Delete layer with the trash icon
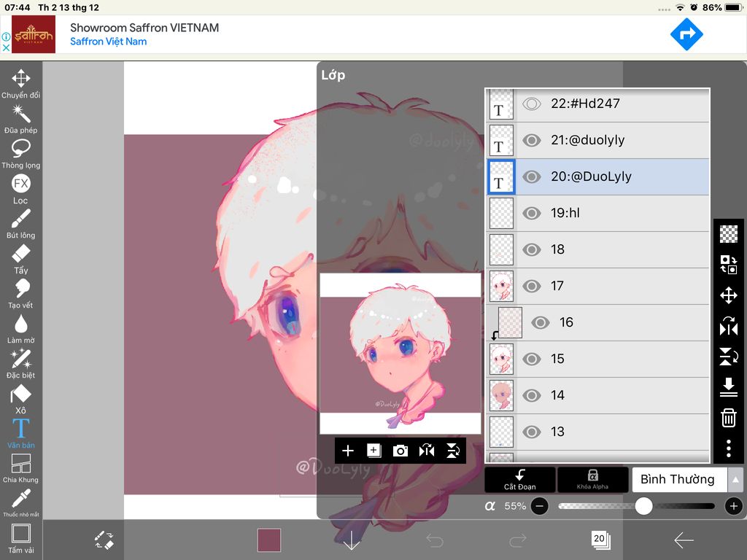747x560 pixels. click(729, 418)
